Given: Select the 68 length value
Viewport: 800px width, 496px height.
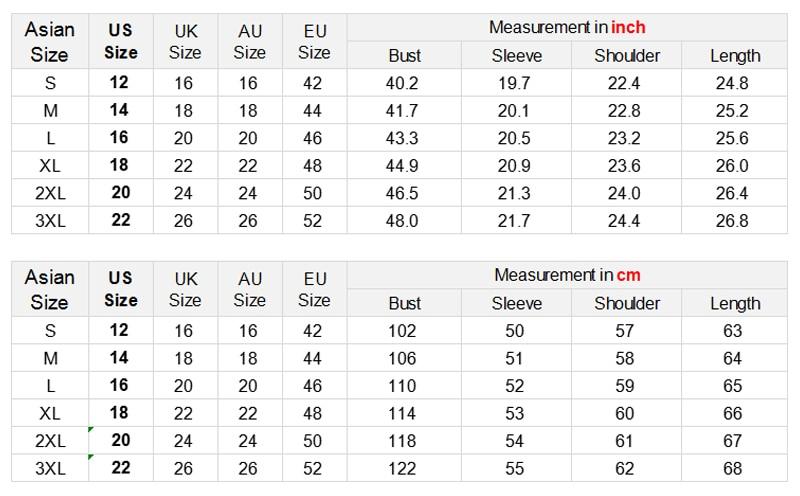Looking at the screenshot, I should 732,468.
